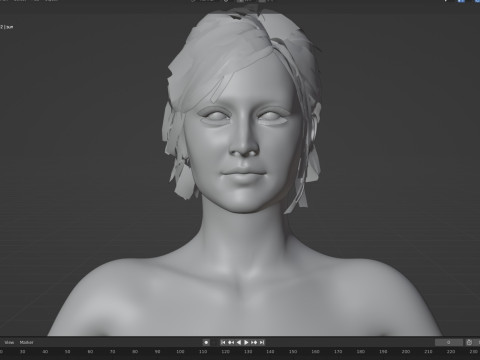Click frame 130 on the timeline ruler
This screenshot has height=360, width=480.
(x=248, y=352)
